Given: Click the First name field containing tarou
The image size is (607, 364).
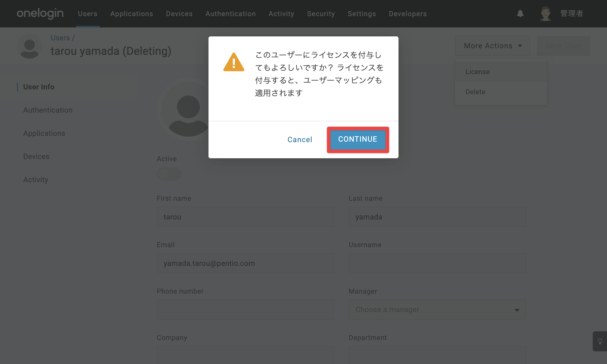Looking at the screenshot, I should pyautogui.click(x=245, y=217).
